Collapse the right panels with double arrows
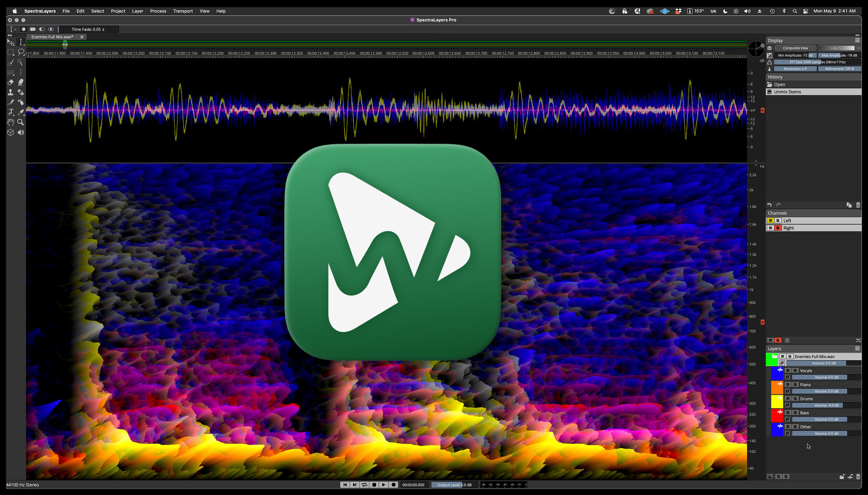Image resolution: width=868 pixels, height=495 pixels. pos(858,35)
